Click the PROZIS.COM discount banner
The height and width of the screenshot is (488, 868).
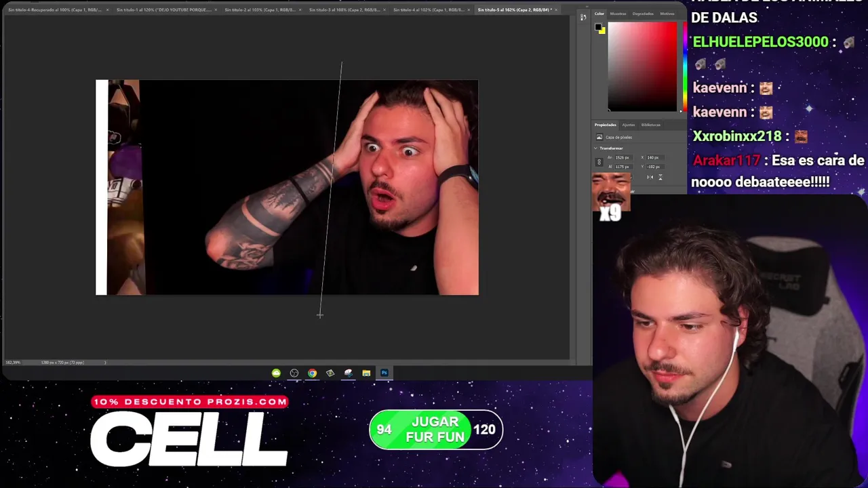189,401
